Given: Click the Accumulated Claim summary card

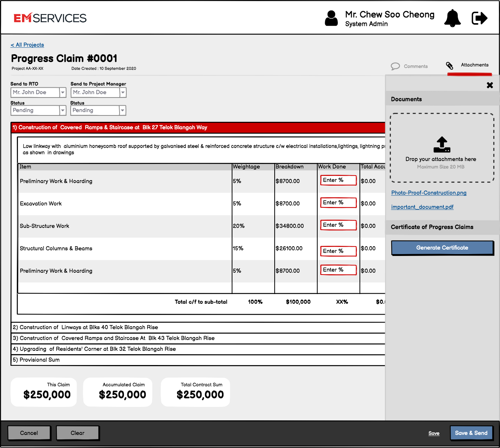Looking at the screenshot, I should pos(118,392).
